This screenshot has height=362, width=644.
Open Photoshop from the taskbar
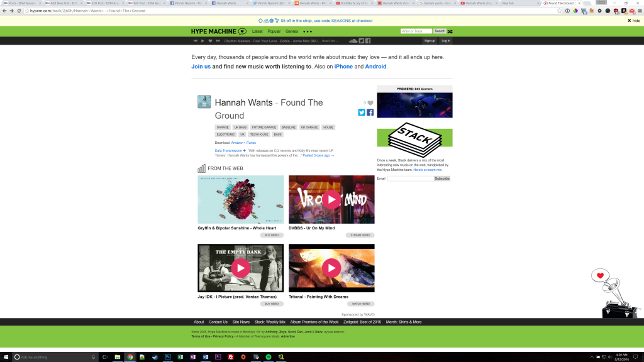click(x=167, y=357)
